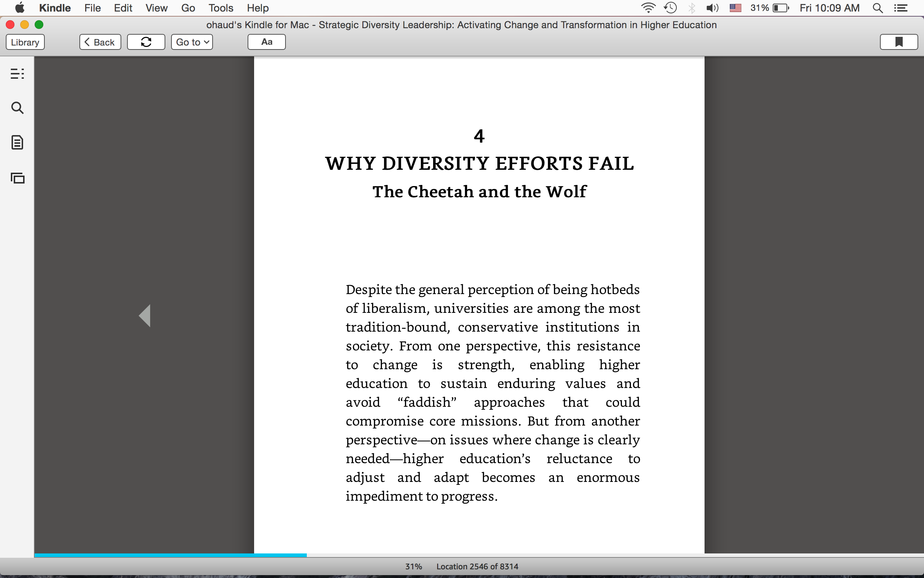The image size is (924, 578).
Task: Open the Aa font settings
Action: [266, 42]
